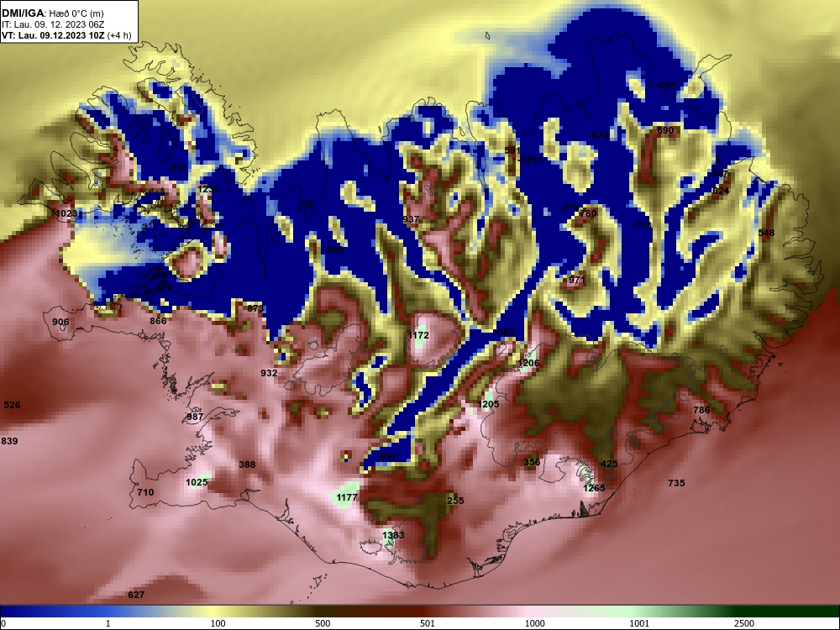Screen dimensions: 840x630
Task: Click the 1265 value label
Action: pyautogui.click(x=594, y=488)
